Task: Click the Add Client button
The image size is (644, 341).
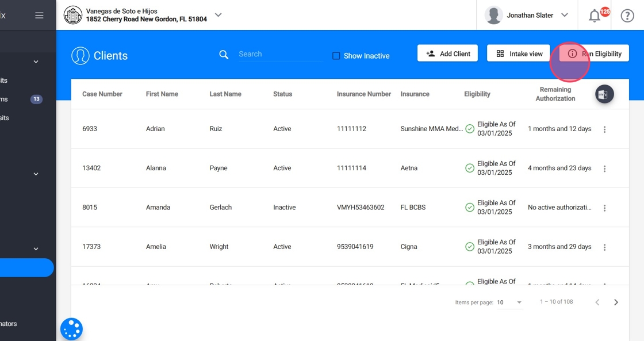Action: tap(447, 53)
